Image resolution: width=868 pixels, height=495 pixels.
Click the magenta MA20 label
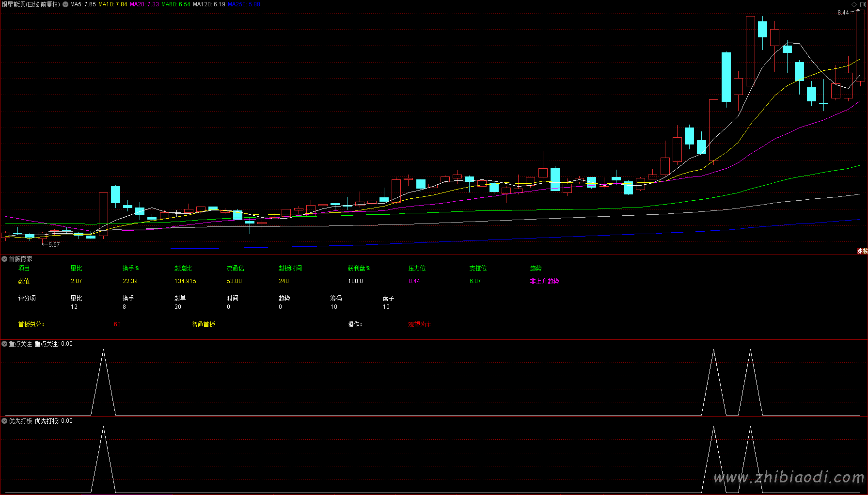pos(144,4)
